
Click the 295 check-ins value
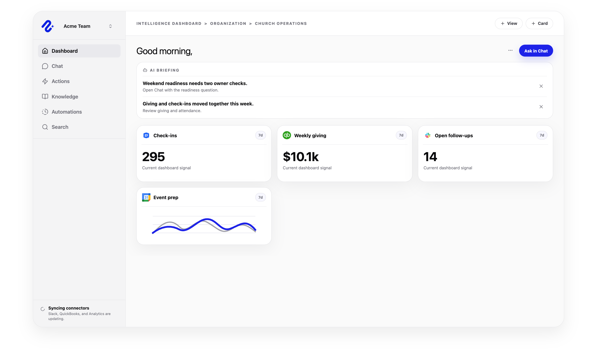[x=153, y=157]
